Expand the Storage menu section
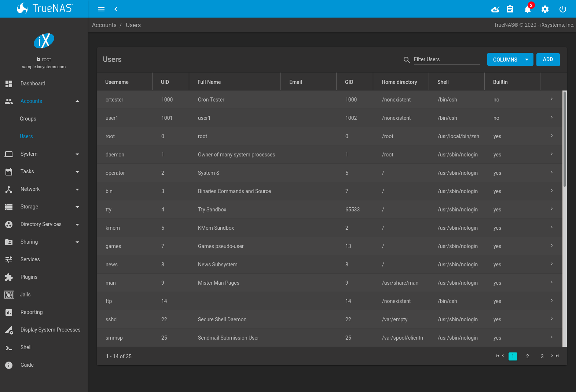 coord(44,207)
